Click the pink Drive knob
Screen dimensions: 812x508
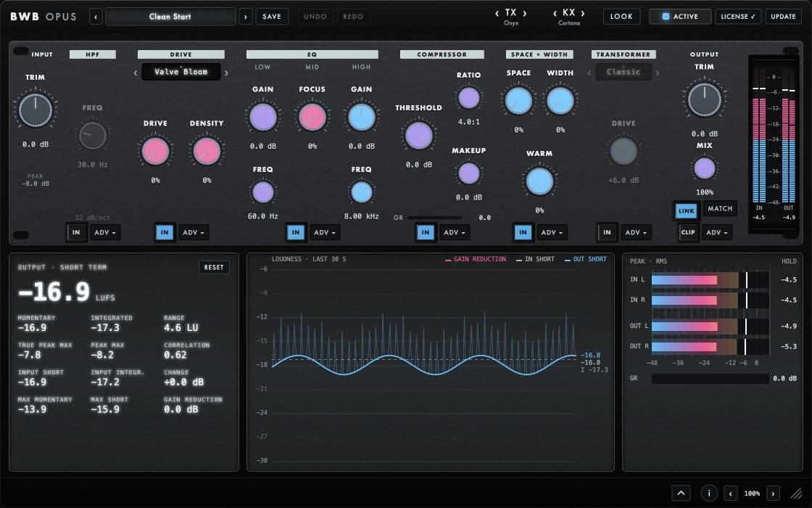[x=155, y=152]
